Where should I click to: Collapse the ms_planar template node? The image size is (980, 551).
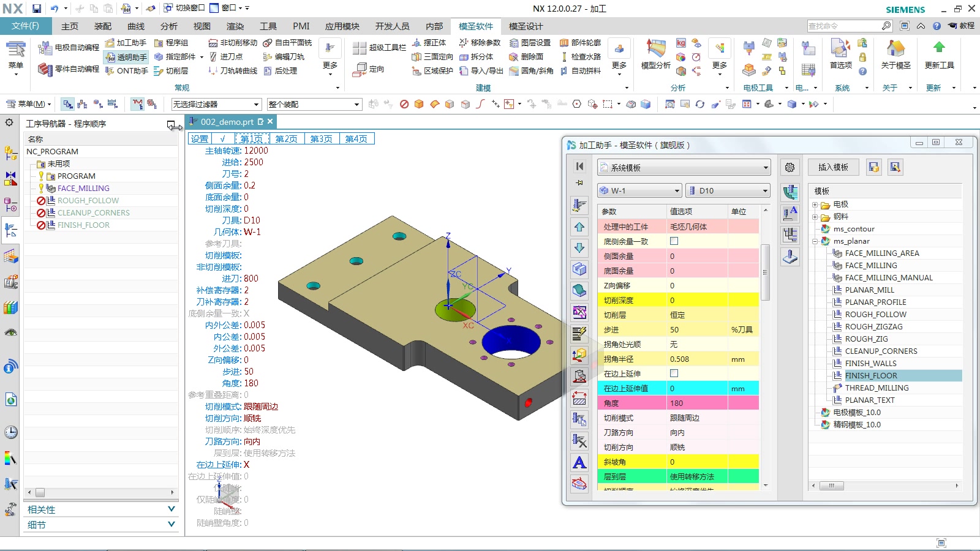[815, 241]
